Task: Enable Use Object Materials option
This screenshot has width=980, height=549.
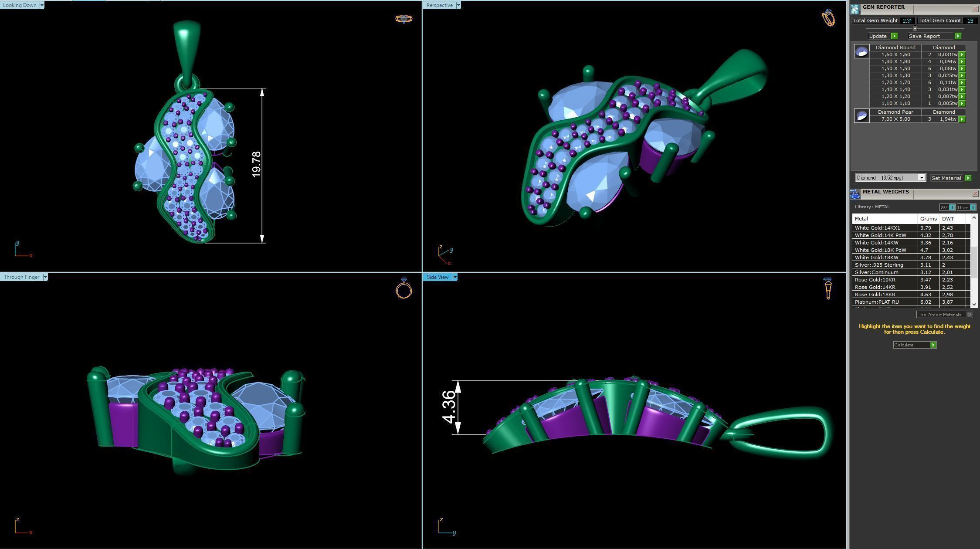Action: tap(969, 315)
